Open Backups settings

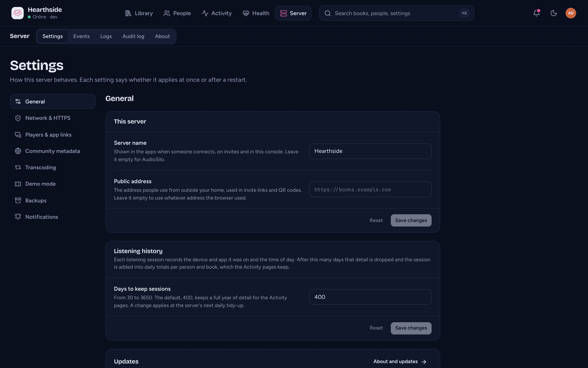52,201
